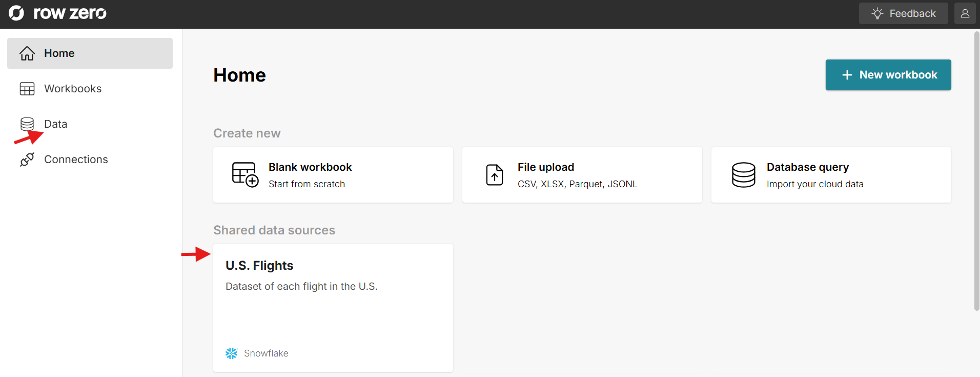The image size is (980, 377).
Task: Go to the Workbooks menu item
Action: tap(73, 89)
